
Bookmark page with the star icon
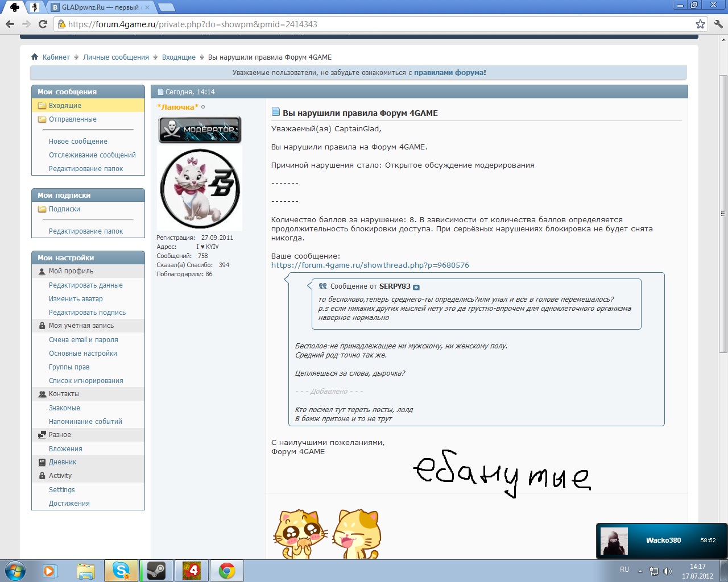tap(700, 24)
